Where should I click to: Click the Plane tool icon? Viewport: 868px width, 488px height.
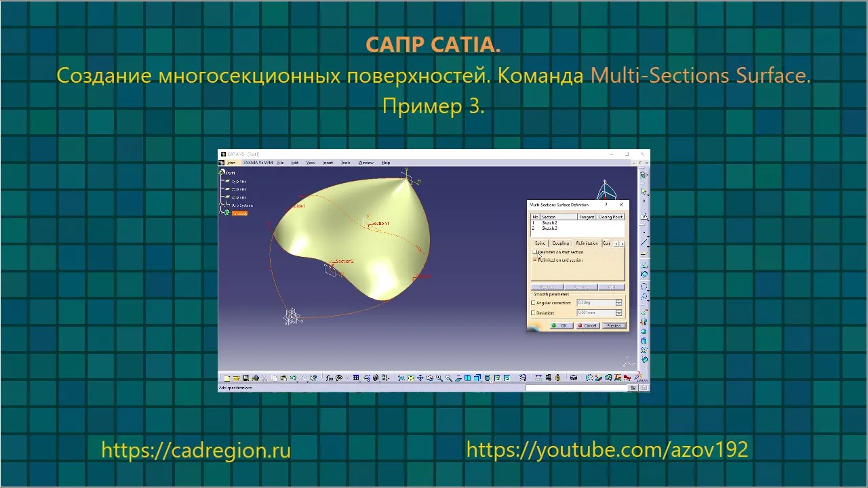tap(644, 253)
